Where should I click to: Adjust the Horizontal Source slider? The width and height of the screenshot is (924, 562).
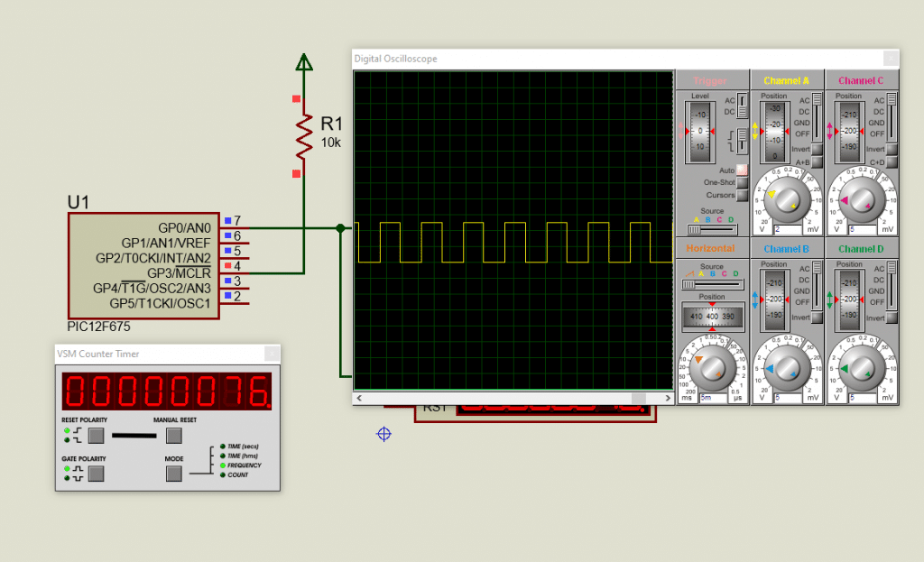point(713,284)
